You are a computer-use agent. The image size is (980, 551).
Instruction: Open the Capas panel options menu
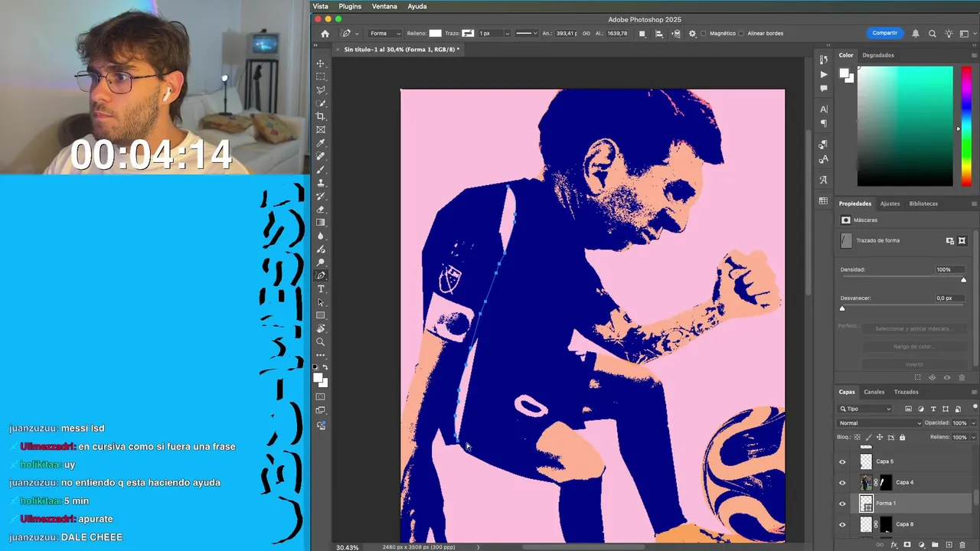click(x=974, y=392)
